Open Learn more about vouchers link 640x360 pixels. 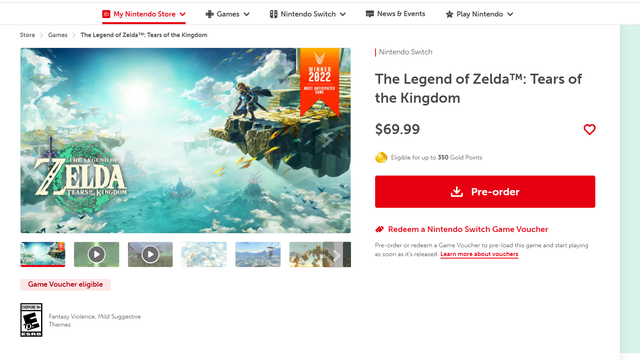[x=479, y=254]
